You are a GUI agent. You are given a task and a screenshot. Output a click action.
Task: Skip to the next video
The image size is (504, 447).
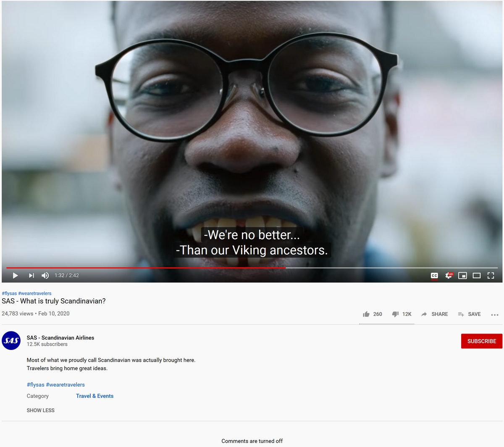31,276
